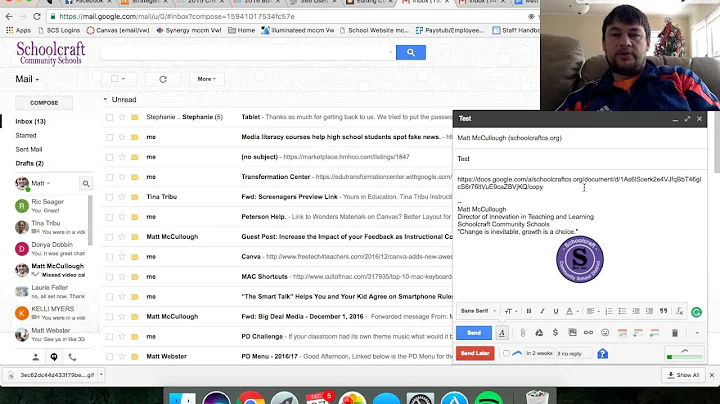Image resolution: width=720 pixels, height=404 pixels.
Task: Open Grammarly icon in compose window
Action: [696, 312]
